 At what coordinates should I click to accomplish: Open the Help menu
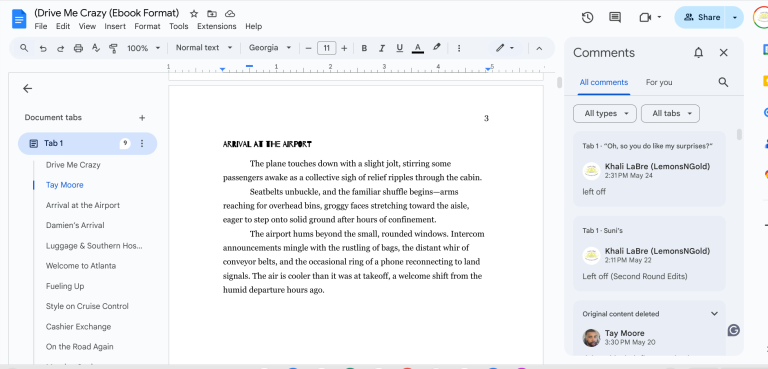click(x=254, y=26)
